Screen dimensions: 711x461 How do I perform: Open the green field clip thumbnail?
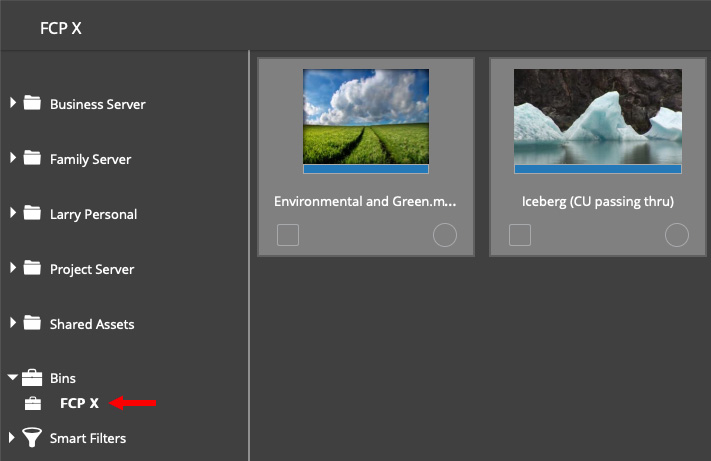coord(366,116)
